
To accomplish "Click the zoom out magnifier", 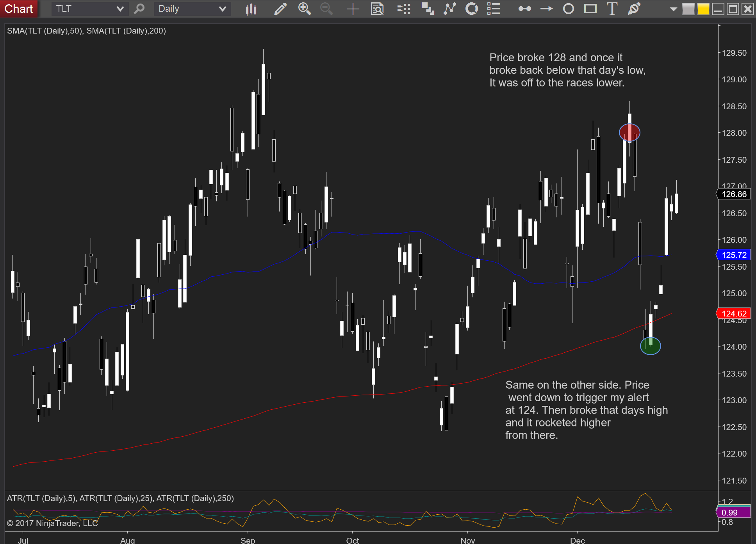I will coord(326,9).
